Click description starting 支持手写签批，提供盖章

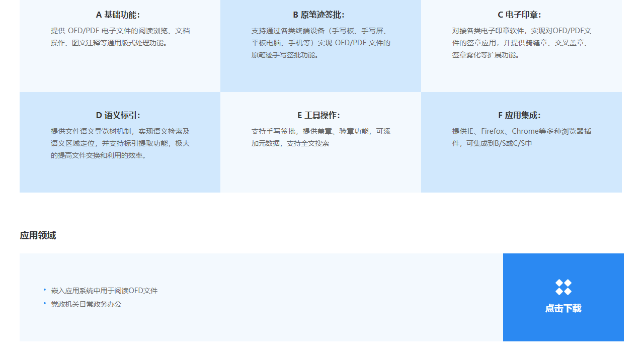coord(321,137)
